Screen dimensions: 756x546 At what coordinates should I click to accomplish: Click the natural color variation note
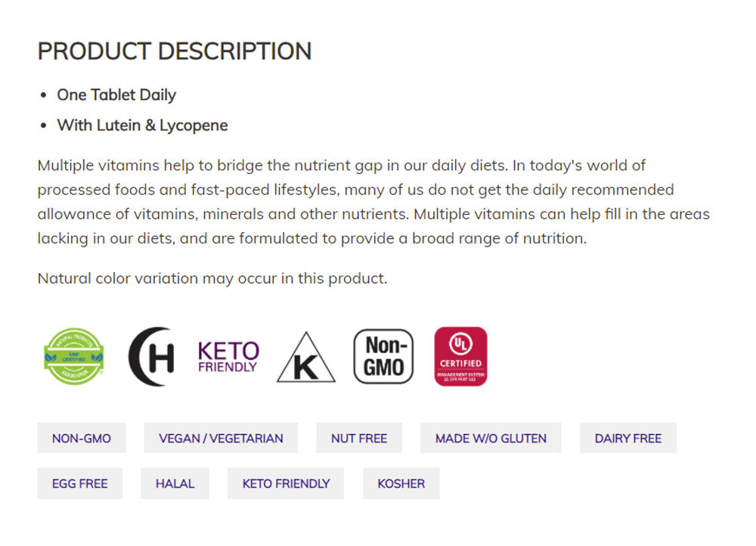point(212,278)
